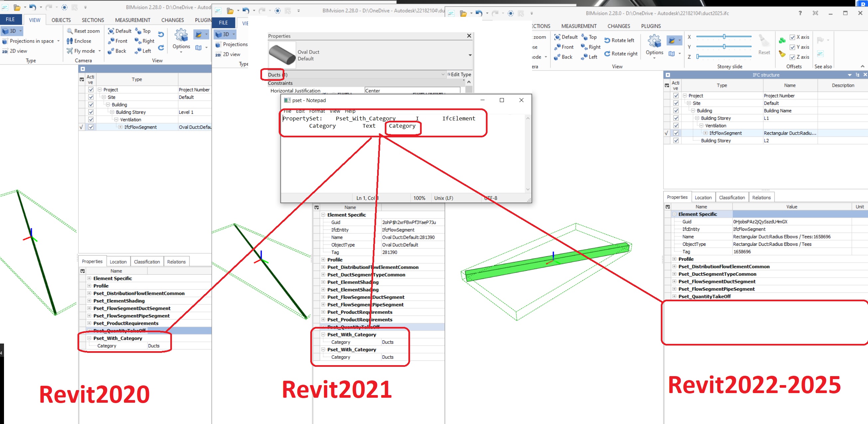Image resolution: width=868 pixels, height=424 pixels.
Task: Uncheck the IfcFlowSegment visibility checkbox
Action: [x=91, y=127]
